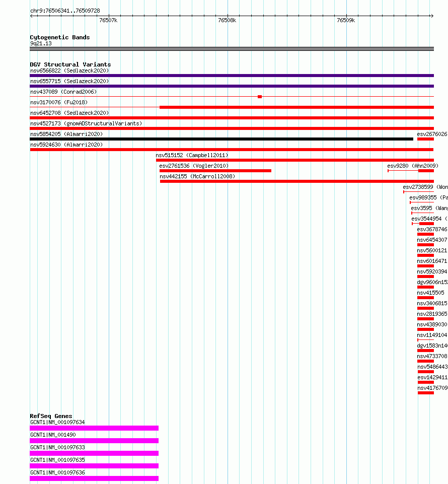
Task: Click the black nsv5854205 variant bar
Action: [x=221, y=139]
